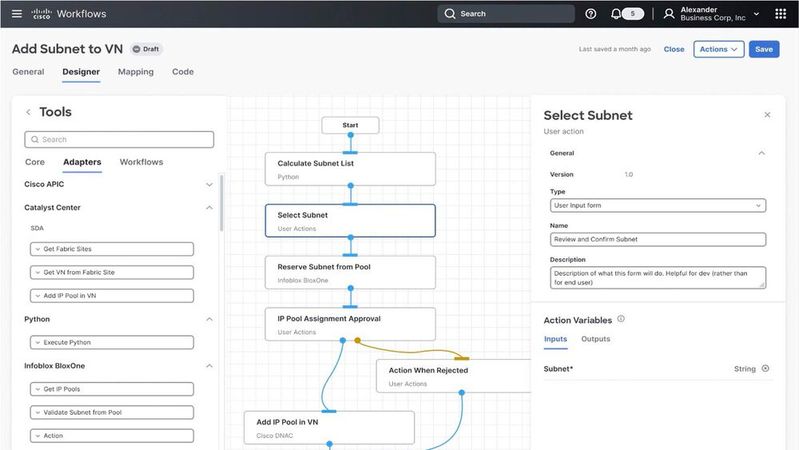Viewport: 799px width, 450px height.
Task: Select Reserve Subnet from Pool node
Action: click(x=350, y=273)
